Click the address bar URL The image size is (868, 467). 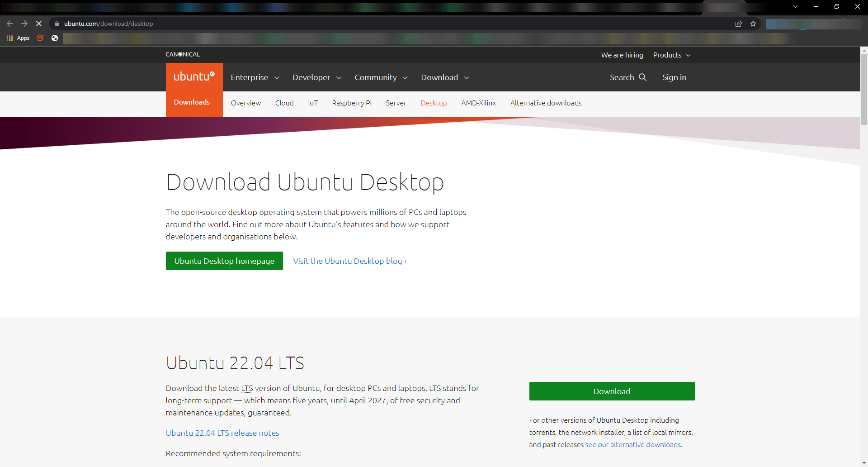point(108,24)
